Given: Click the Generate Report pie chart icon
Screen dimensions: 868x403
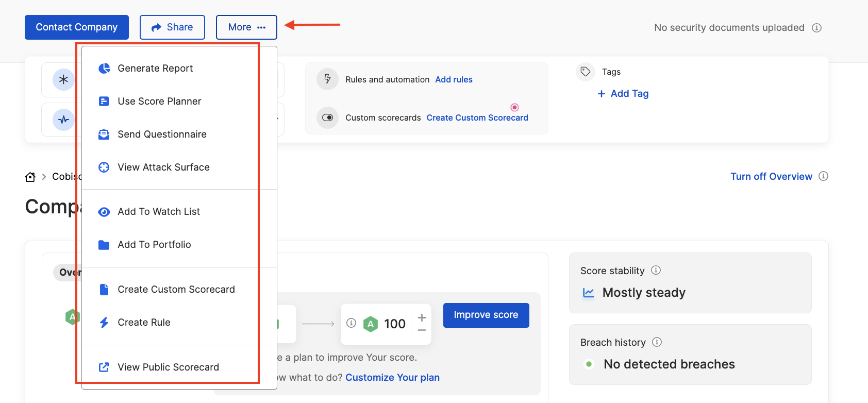Looking at the screenshot, I should 104,69.
